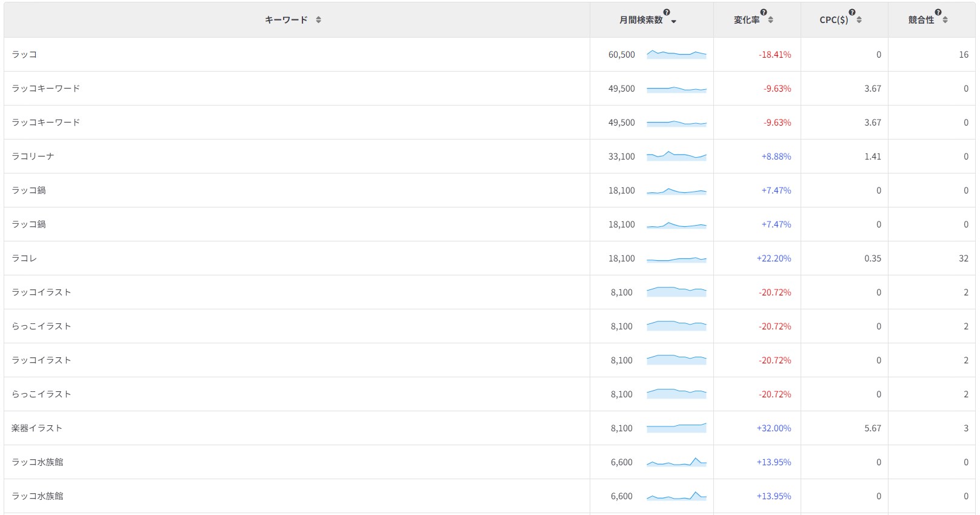The height and width of the screenshot is (515, 980).
Task: Open the trend sparkline for ラッコ
Action: pyautogui.click(x=676, y=54)
